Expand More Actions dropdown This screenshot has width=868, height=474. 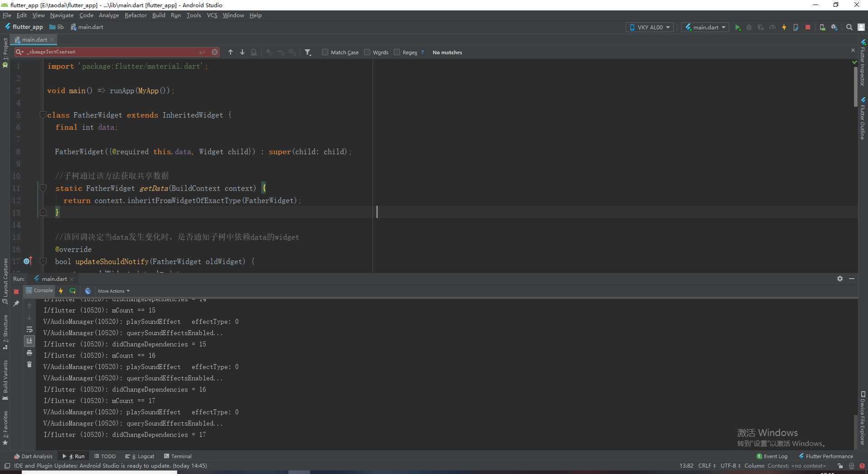113,291
